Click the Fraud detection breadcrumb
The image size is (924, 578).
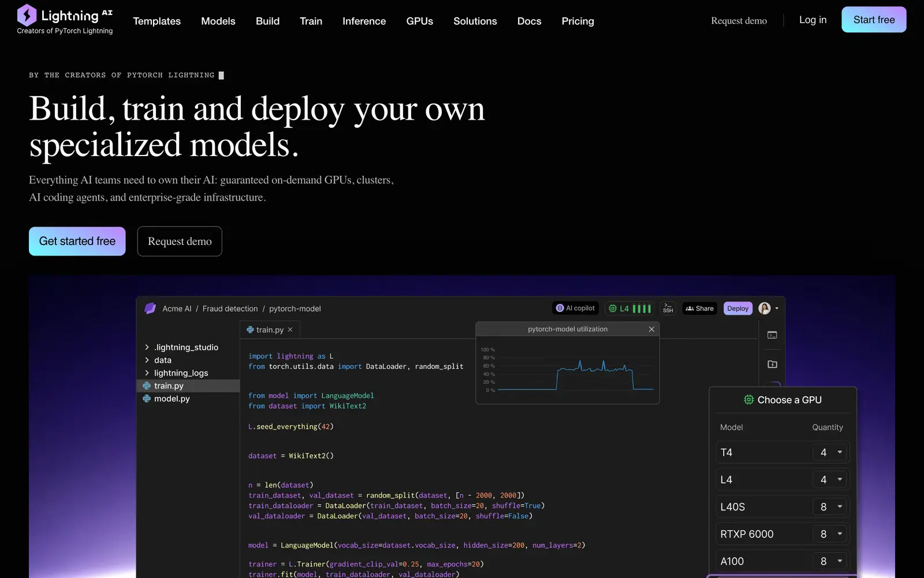230,309
